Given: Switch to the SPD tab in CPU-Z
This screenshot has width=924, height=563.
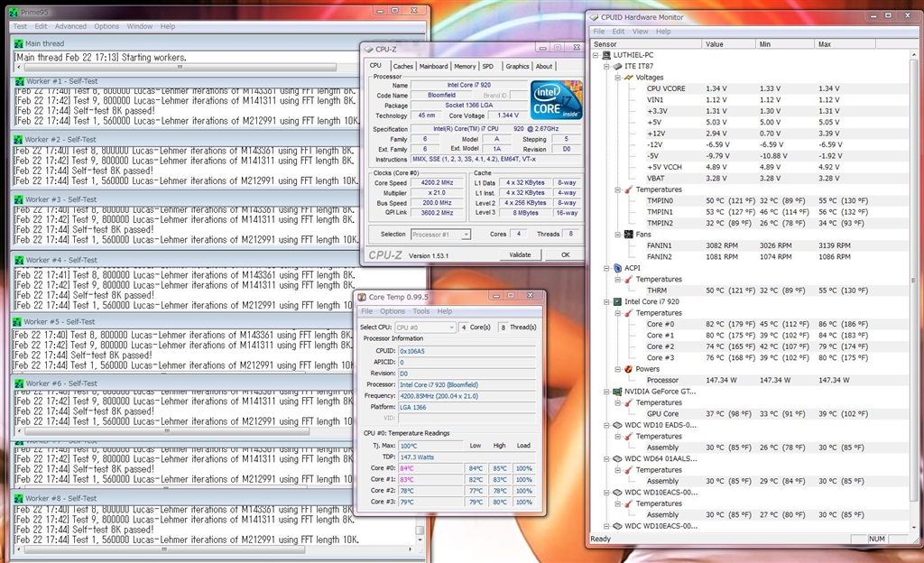Looking at the screenshot, I should pyautogui.click(x=488, y=67).
